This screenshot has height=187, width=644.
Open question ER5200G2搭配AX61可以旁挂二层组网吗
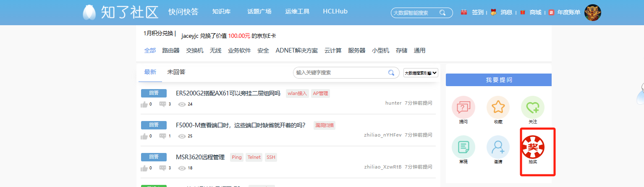pyautogui.click(x=228, y=93)
